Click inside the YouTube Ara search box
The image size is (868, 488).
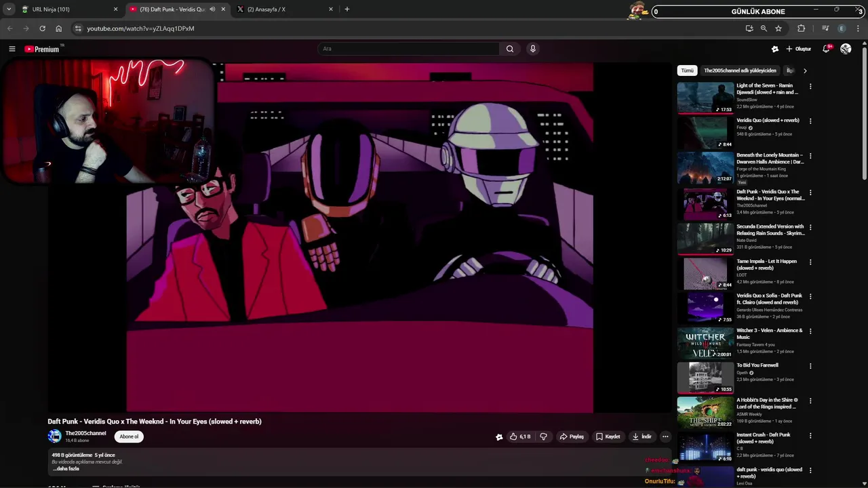coord(408,49)
